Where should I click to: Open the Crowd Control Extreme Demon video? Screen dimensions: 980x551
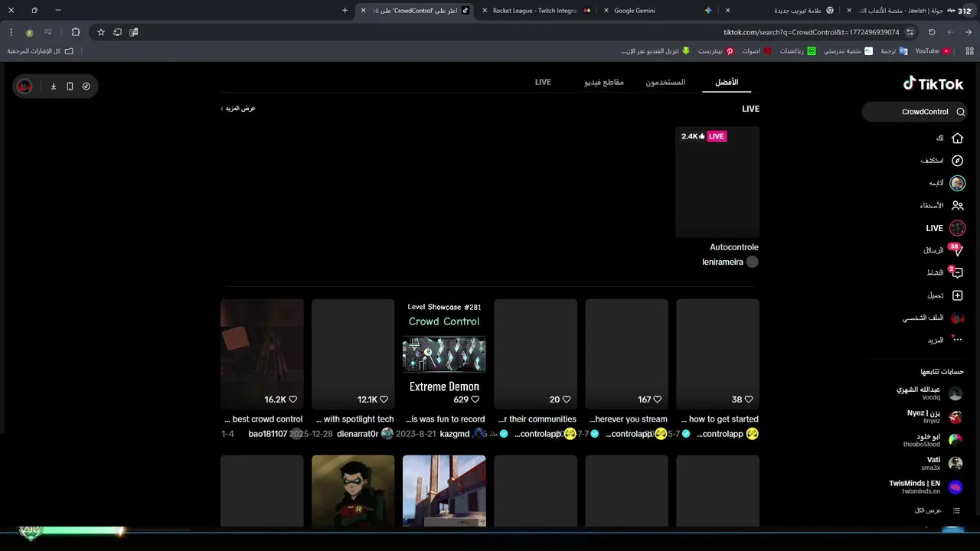pos(444,354)
